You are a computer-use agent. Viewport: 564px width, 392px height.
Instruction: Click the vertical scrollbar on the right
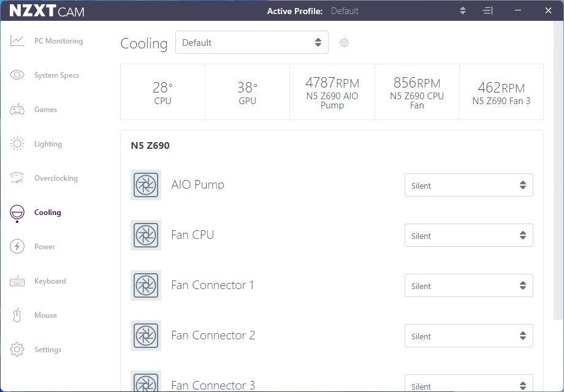[558, 170]
